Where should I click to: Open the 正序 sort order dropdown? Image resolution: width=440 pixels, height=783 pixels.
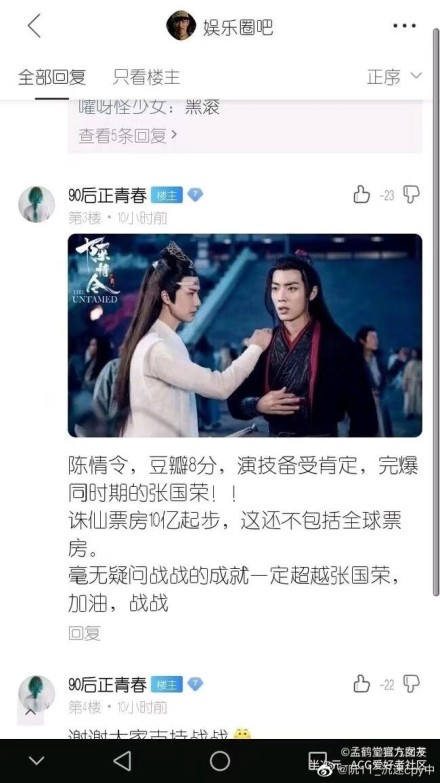[395, 76]
